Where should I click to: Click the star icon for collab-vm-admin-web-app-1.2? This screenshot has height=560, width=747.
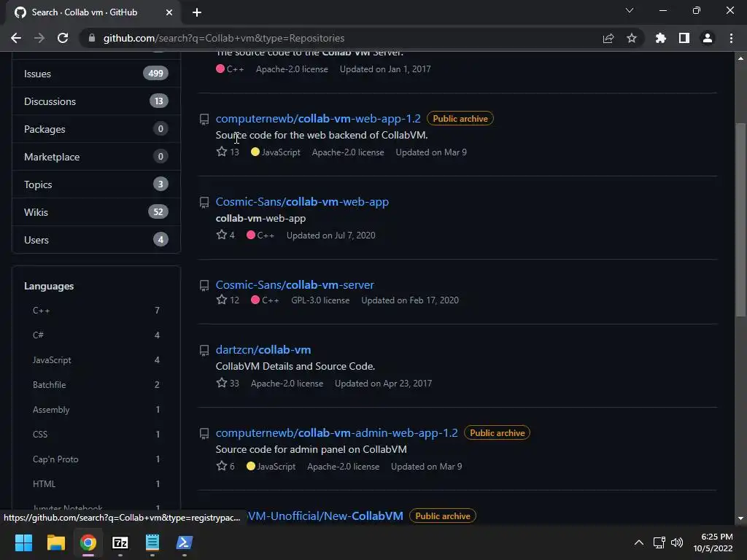pyautogui.click(x=222, y=466)
